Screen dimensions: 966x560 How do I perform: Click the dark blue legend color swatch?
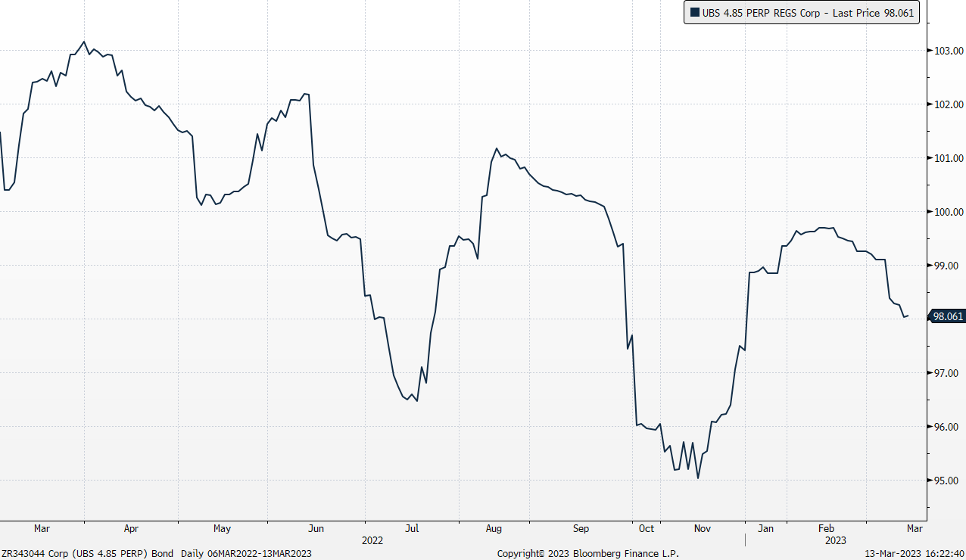tap(694, 13)
